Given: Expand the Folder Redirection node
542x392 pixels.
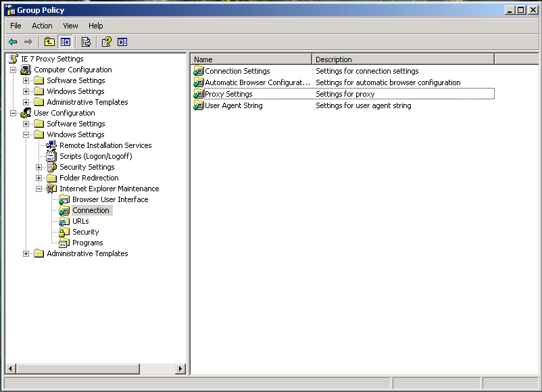Looking at the screenshot, I should tap(39, 178).
